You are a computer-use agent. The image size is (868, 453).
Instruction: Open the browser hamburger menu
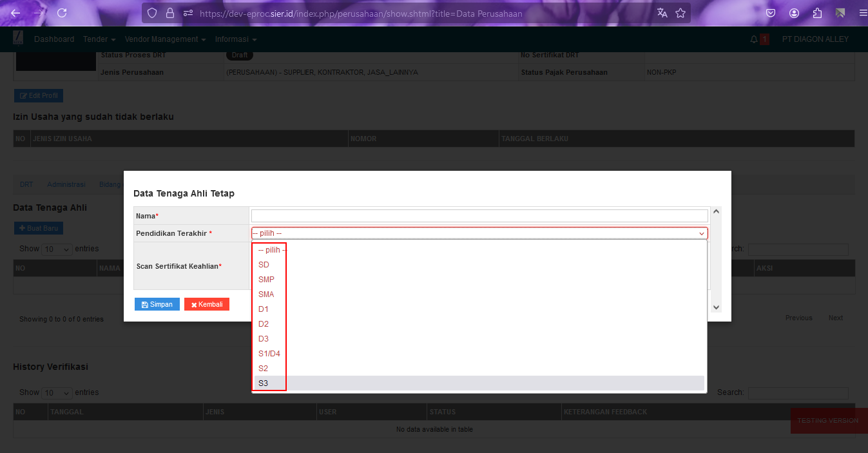coord(863,13)
